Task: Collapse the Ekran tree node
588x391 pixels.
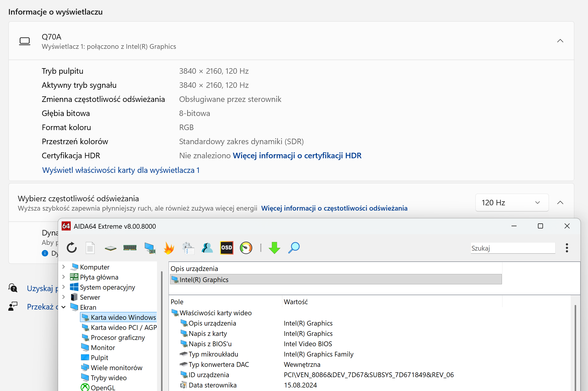Action: 64,307
